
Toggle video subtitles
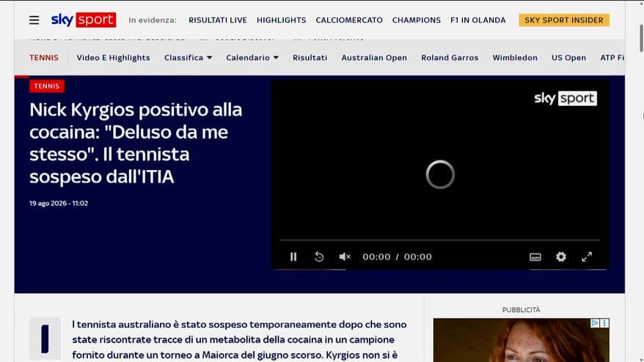pos(535,257)
